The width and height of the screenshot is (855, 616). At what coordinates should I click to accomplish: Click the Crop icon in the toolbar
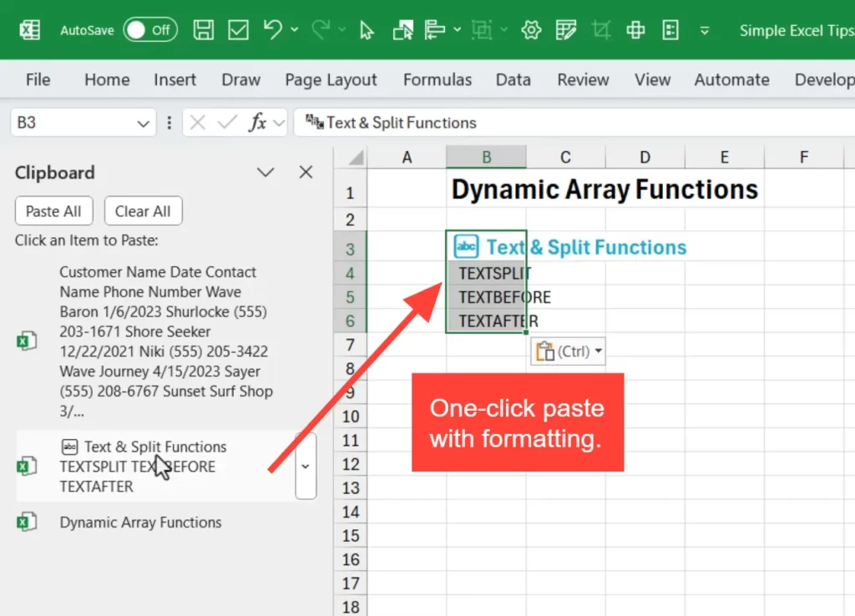601,30
